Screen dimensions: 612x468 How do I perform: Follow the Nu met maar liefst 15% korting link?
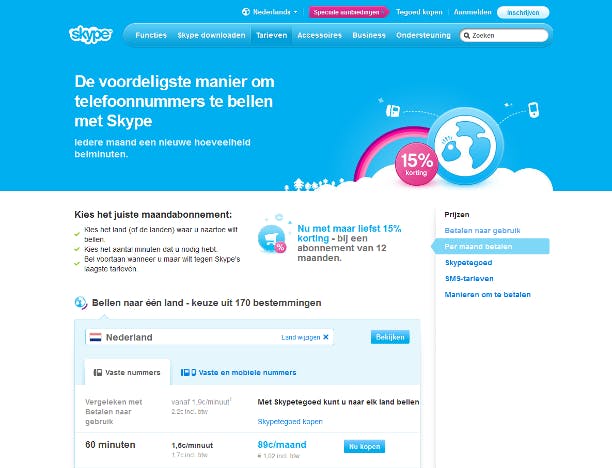pyautogui.click(x=349, y=233)
